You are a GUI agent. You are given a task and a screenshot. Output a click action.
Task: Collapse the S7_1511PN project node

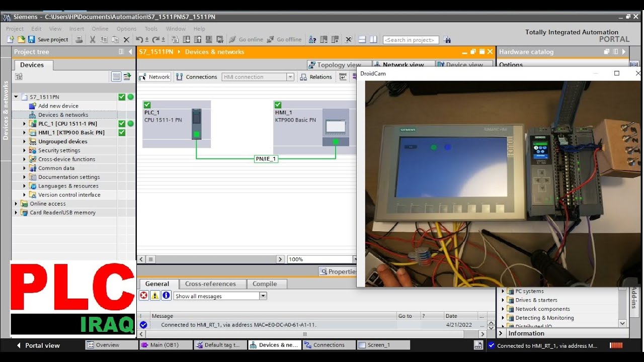[x=16, y=97]
